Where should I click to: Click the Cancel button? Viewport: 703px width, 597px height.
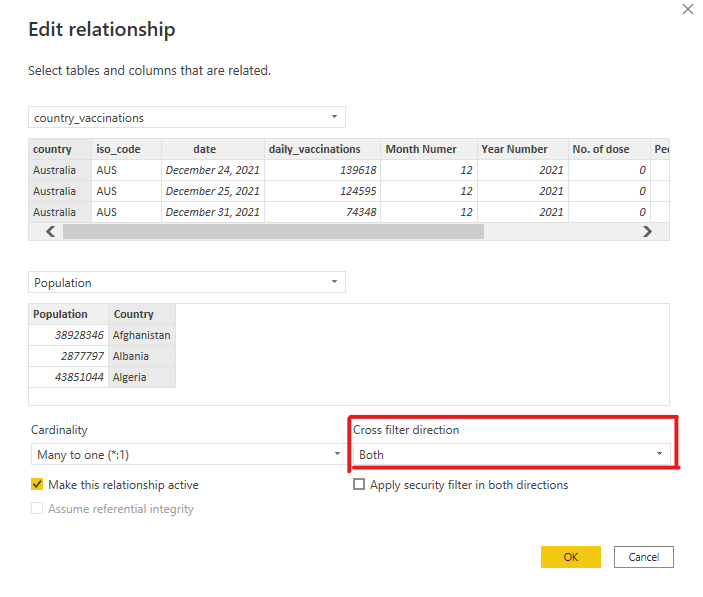click(x=643, y=557)
